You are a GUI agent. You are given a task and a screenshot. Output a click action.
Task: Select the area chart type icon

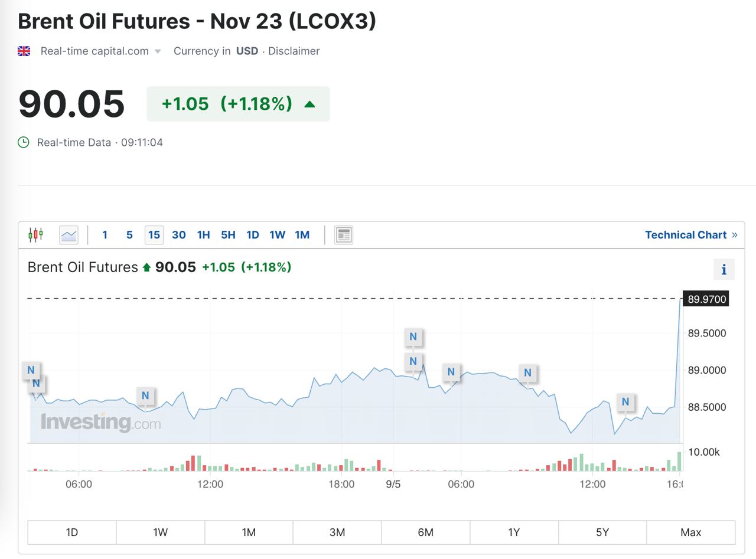[x=69, y=235]
